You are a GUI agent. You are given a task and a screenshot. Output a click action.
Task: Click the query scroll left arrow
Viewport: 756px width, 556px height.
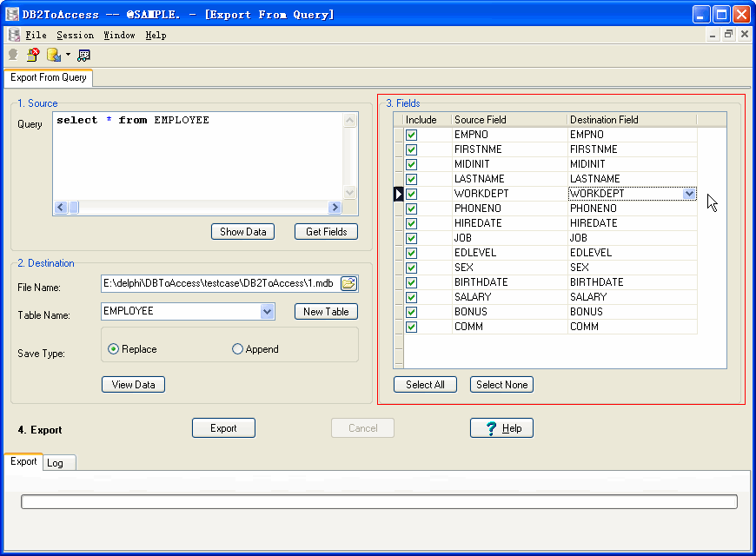[x=61, y=208]
